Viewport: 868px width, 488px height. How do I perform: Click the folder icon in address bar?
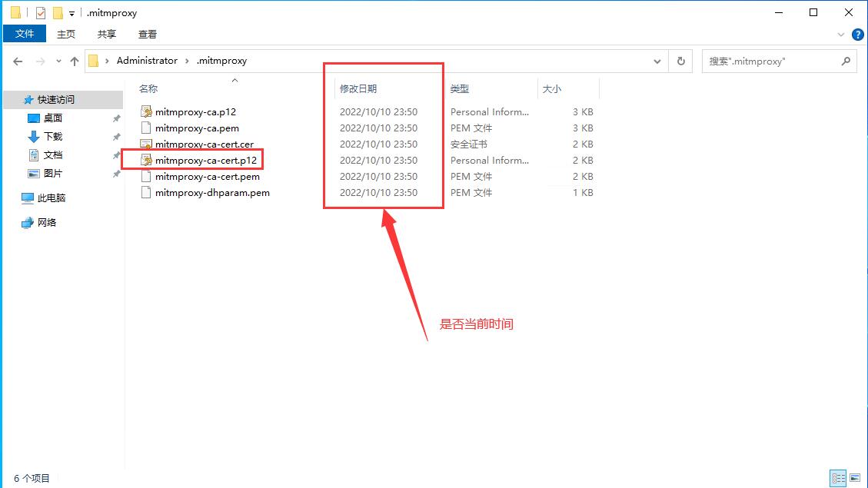(94, 61)
